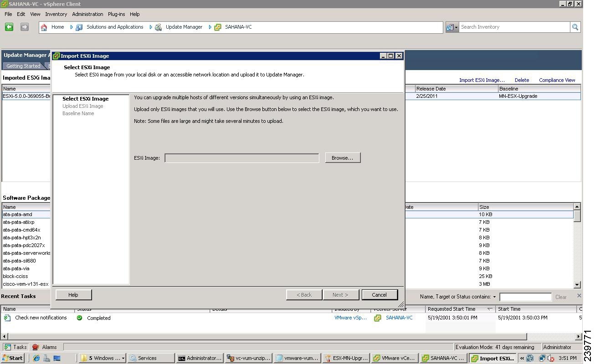Click the Import ESXi Image... link

(x=482, y=80)
